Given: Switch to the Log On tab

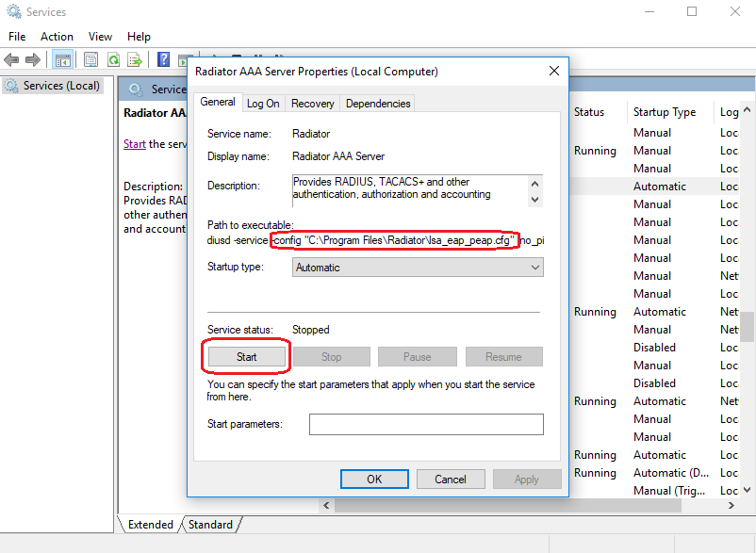Looking at the screenshot, I should [x=263, y=104].
